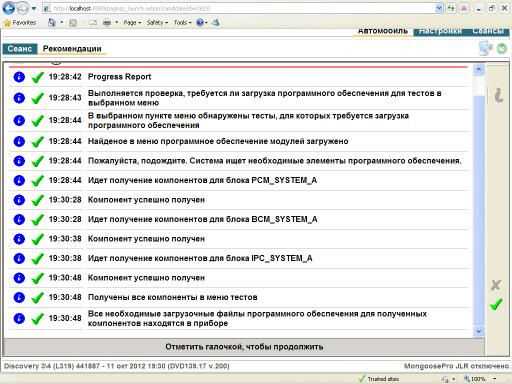
Task: Click info icon for 'Найденое в меню' row
Action: click(x=19, y=141)
